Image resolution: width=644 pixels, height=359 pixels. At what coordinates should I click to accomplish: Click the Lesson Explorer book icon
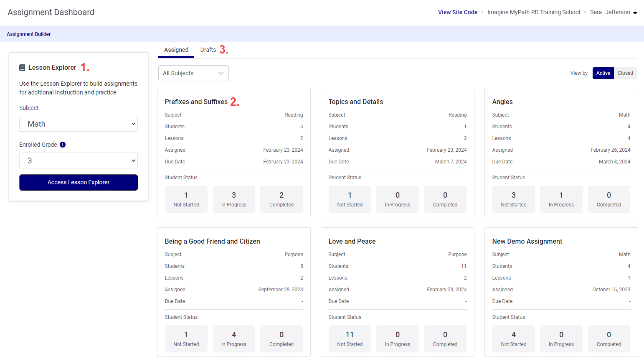(22, 67)
